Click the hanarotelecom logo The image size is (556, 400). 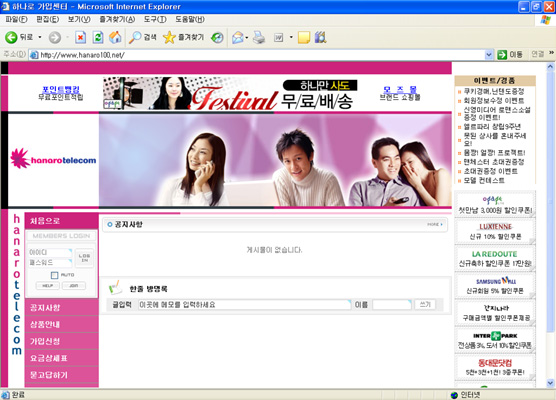[53, 159]
